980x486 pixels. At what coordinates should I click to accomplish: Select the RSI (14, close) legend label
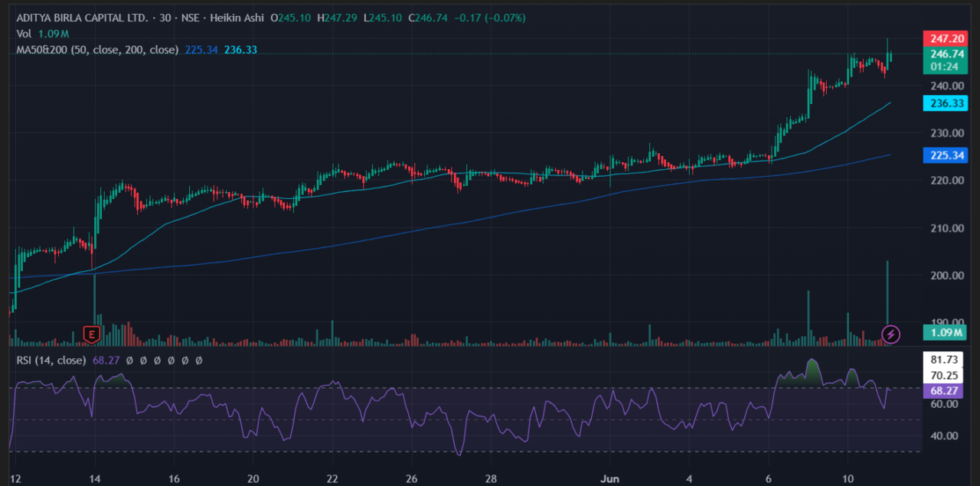pos(51,360)
